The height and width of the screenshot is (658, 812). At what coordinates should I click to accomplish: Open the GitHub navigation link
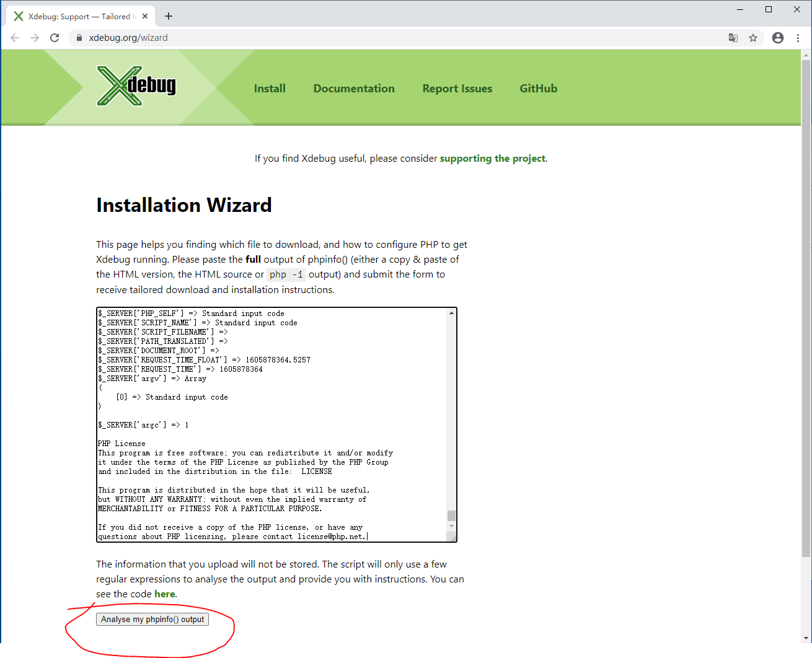click(537, 88)
